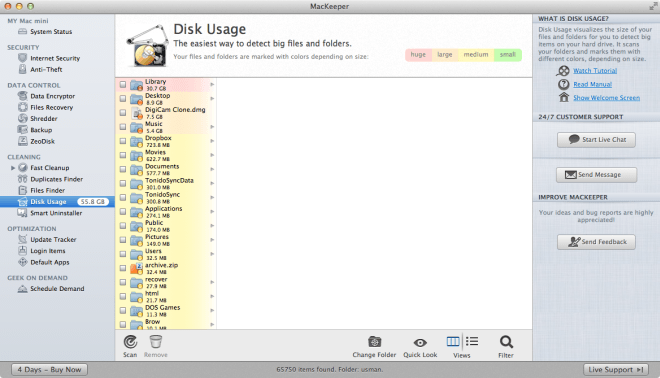Image resolution: width=660 pixels, height=378 pixels.
Task: Expand the Applications folder arrow
Action: [x=212, y=211]
